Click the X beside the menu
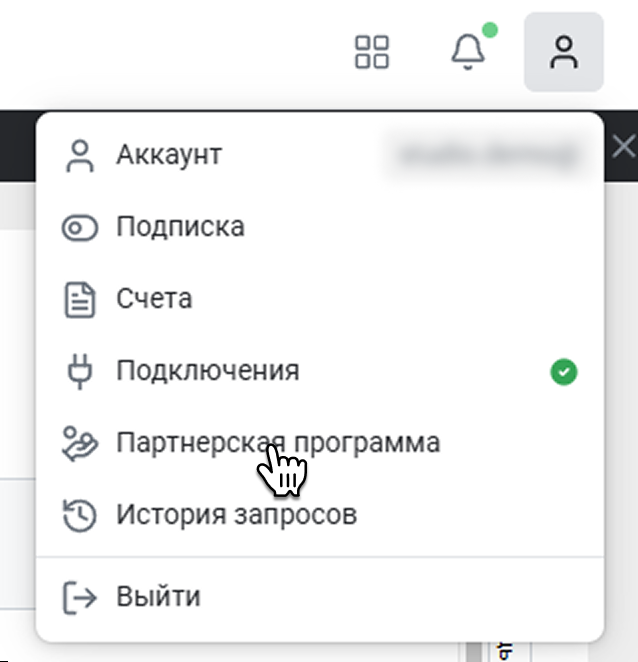Image resolution: width=638 pixels, height=662 pixels. [623, 148]
